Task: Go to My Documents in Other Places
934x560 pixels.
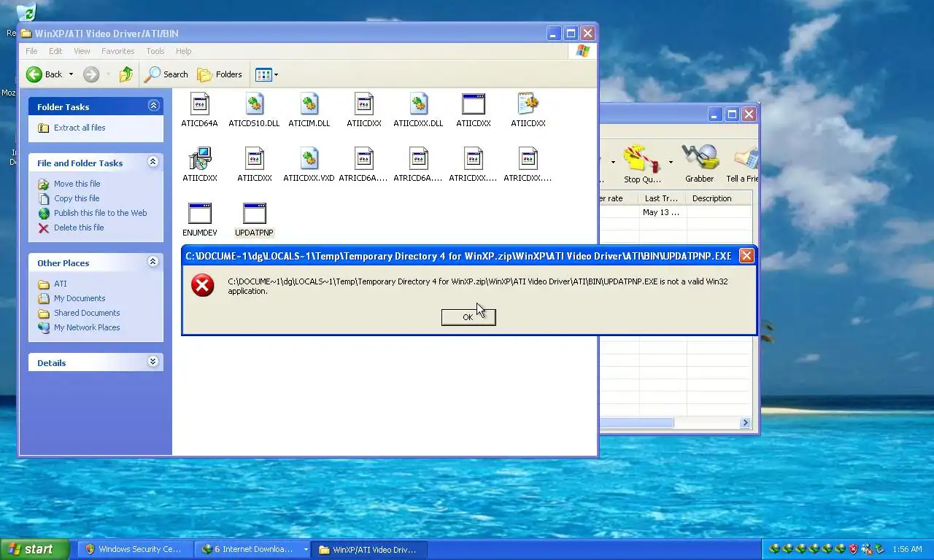Action: pos(80,298)
